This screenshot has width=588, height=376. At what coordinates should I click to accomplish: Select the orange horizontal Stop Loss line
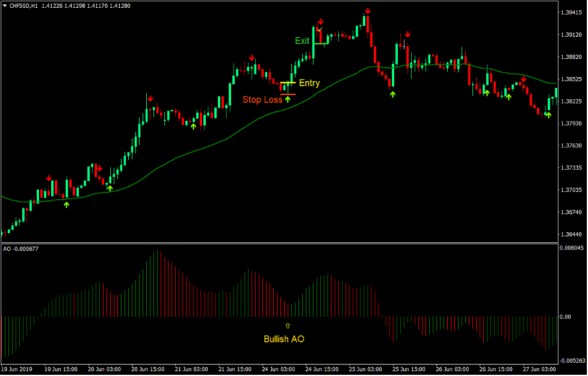tap(288, 94)
